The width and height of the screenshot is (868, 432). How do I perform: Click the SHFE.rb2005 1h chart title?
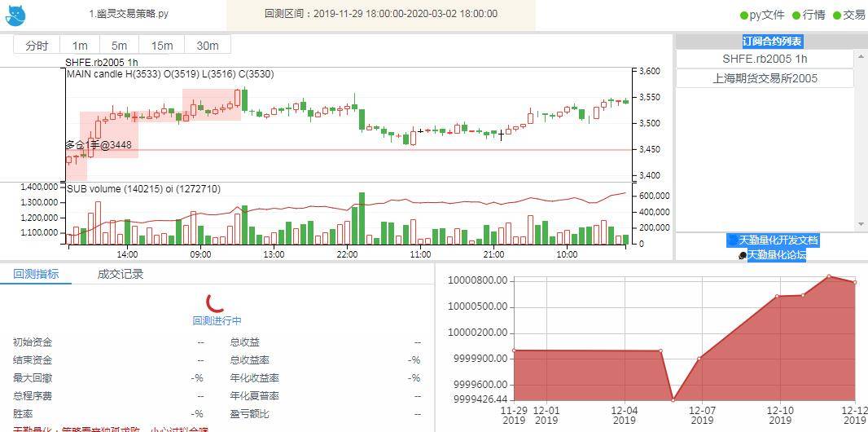pyautogui.click(x=102, y=63)
